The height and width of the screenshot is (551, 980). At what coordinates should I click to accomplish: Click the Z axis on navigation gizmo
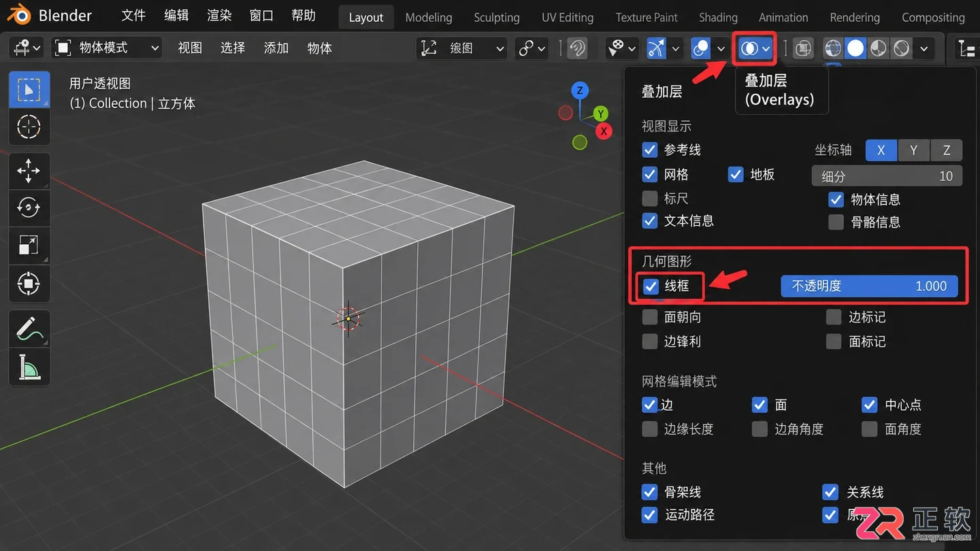coord(580,90)
